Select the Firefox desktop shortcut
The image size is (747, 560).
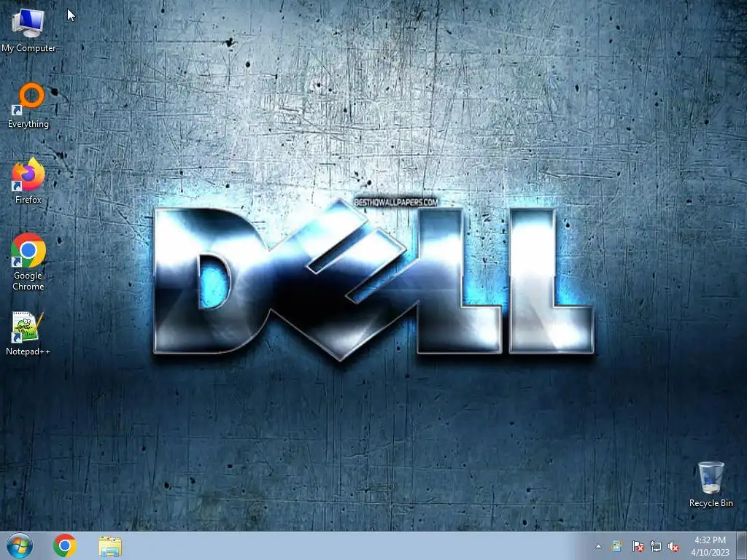point(28,181)
